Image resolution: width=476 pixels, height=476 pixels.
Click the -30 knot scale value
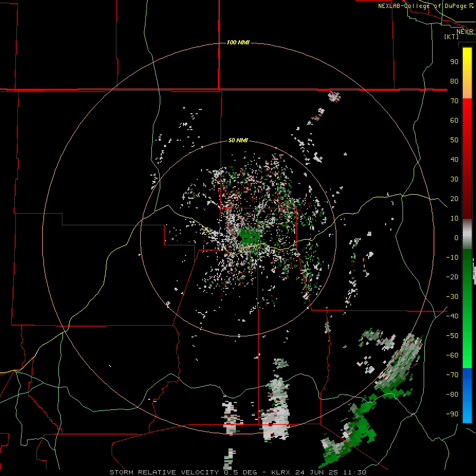click(x=452, y=297)
